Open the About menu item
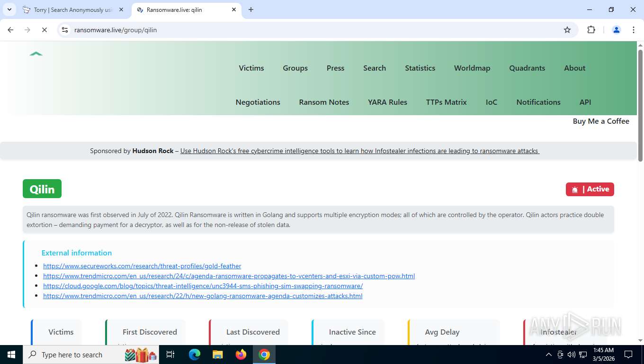 (575, 68)
